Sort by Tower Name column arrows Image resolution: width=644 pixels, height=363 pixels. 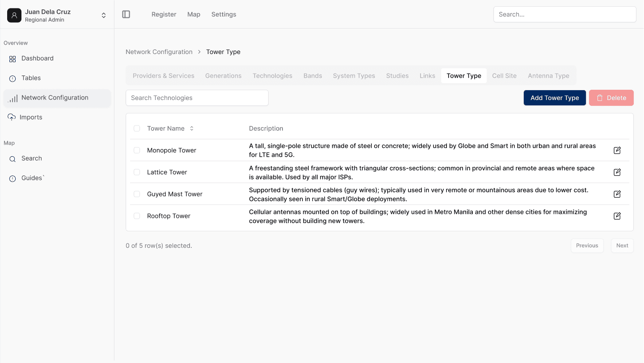(192, 129)
